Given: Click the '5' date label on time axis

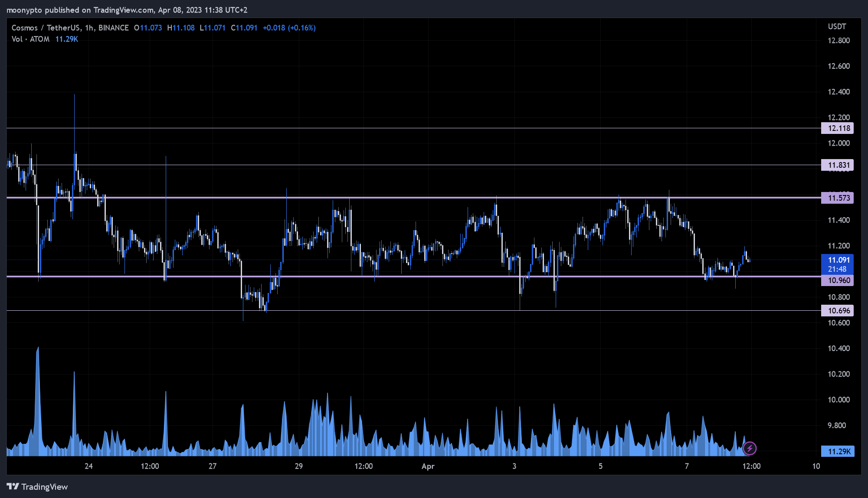Looking at the screenshot, I should pos(600,466).
